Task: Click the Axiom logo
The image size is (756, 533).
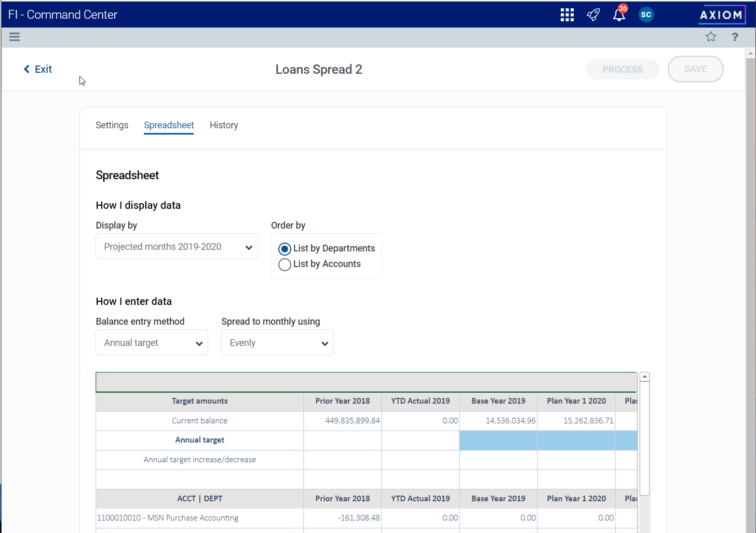Action: [x=721, y=15]
